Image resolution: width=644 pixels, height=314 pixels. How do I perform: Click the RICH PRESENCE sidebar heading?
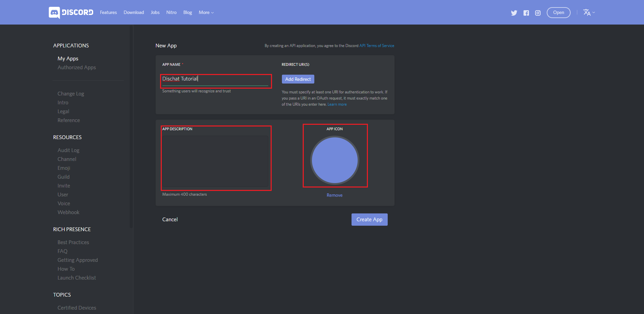click(x=72, y=229)
